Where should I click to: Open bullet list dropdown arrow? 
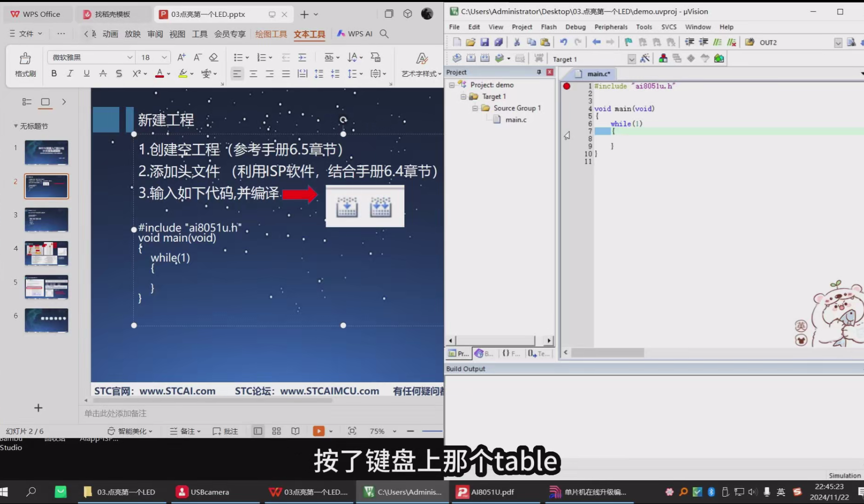(x=247, y=58)
